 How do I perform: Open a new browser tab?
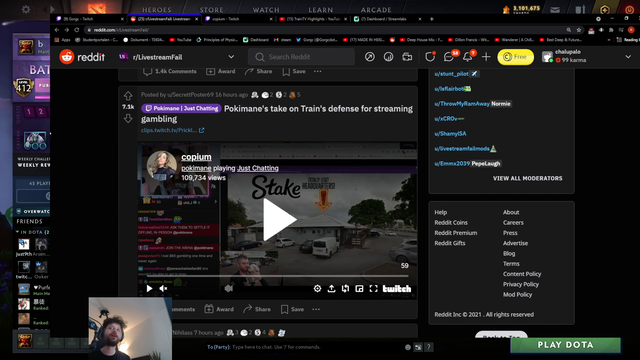(432, 19)
